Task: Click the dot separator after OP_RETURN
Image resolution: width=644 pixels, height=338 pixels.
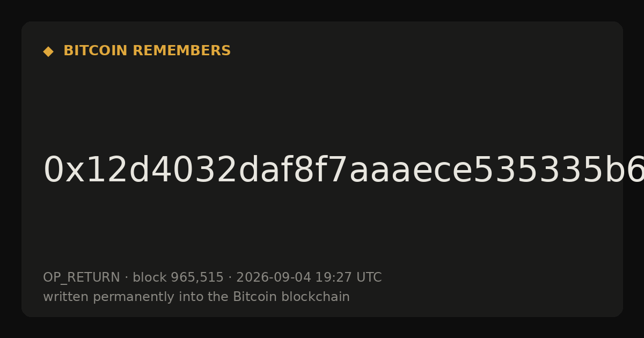Action: click(x=127, y=278)
